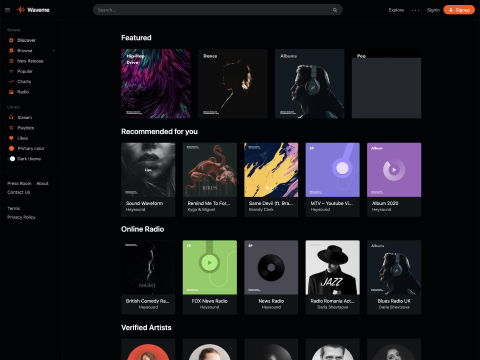Screen dimensions: 480x360
Task: Toggle the Dark theme switch
Action: (x=12, y=159)
